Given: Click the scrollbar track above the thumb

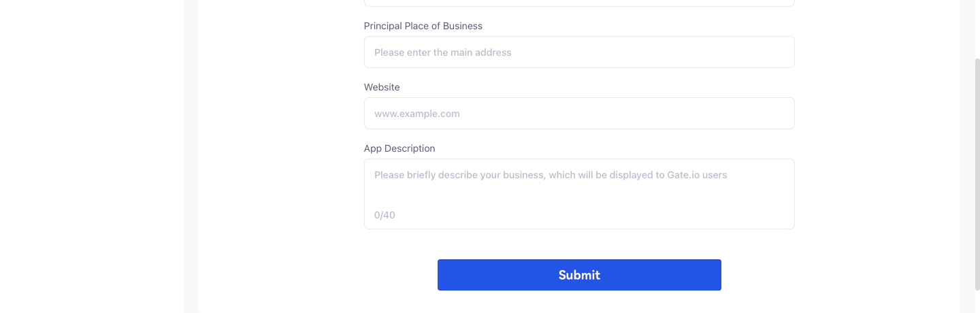Looking at the screenshot, I should 977,27.
